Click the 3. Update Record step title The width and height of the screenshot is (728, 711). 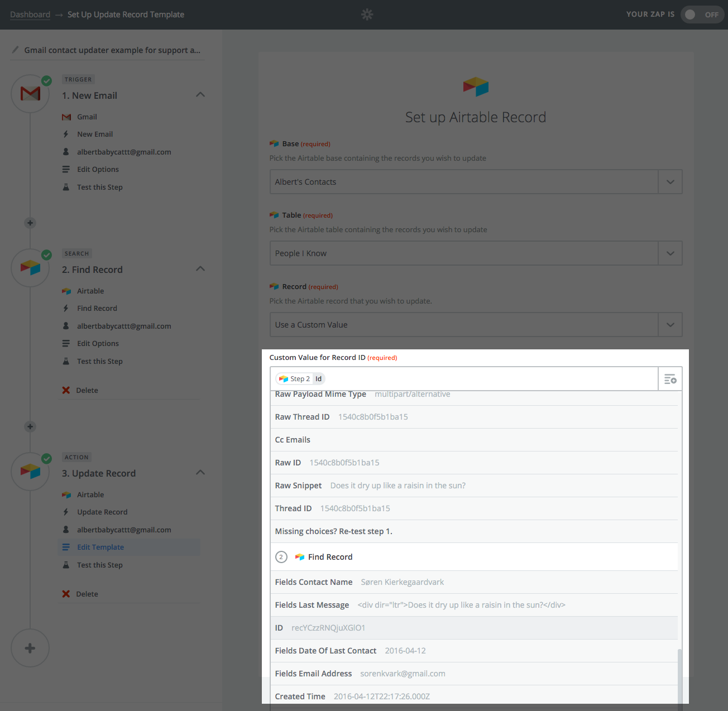pos(99,473)
